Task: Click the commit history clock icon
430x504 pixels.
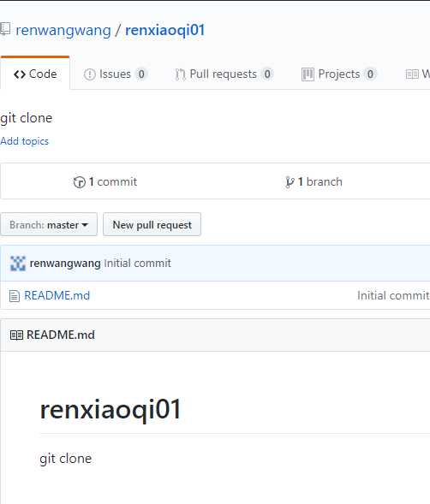Action: tap(79, 182)
